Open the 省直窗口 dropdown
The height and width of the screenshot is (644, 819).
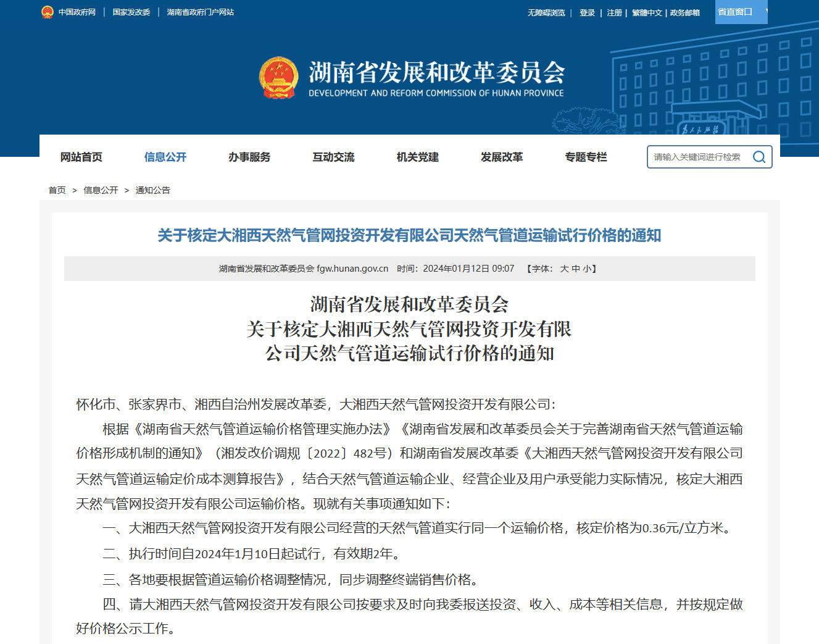click(741, 12)
